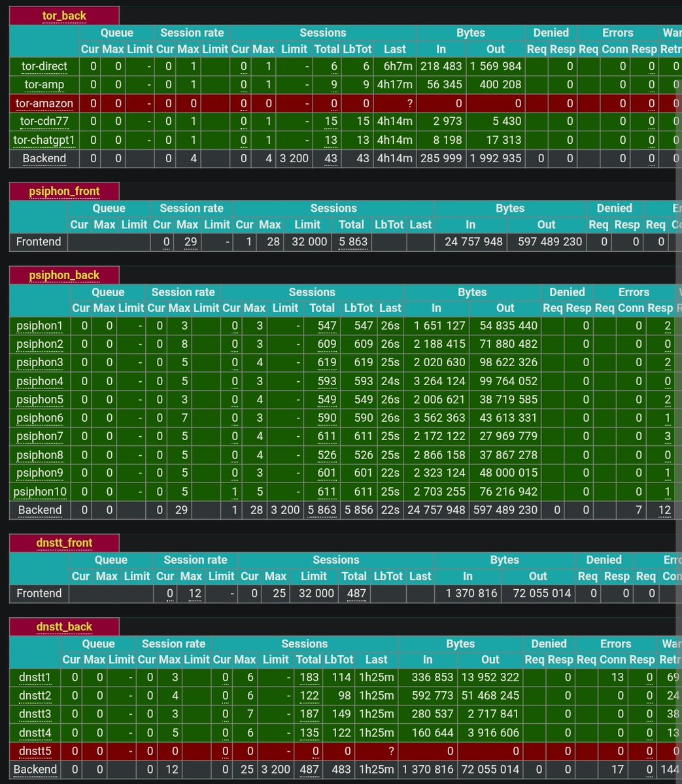Click the 1 992 935 bytes out in tor_back Backend

tap(496, 158)
